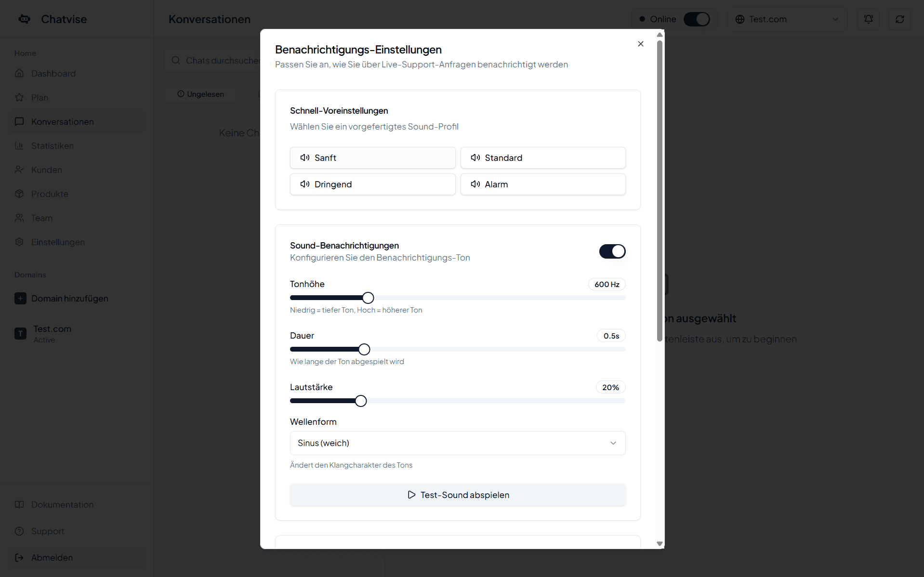Open Einstellungen with the gear icon
The height and width of the screenshot is (577, 924).
[x=19, y=242]
